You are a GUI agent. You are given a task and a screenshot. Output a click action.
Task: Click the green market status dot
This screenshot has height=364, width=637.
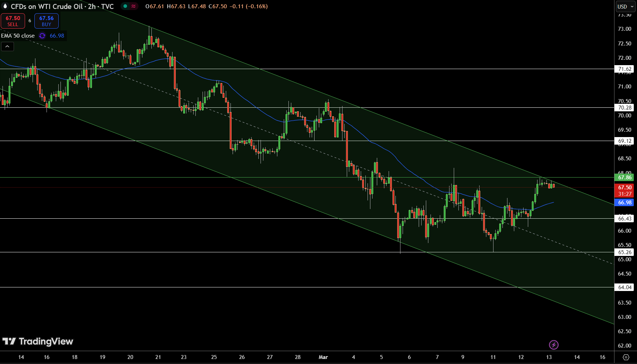125,6
